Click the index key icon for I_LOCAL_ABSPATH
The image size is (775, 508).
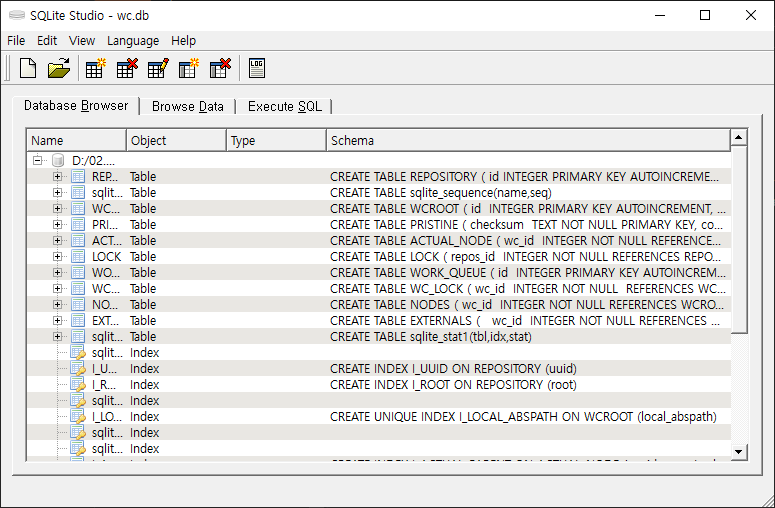pyautogui.click(x=78, y=417)
